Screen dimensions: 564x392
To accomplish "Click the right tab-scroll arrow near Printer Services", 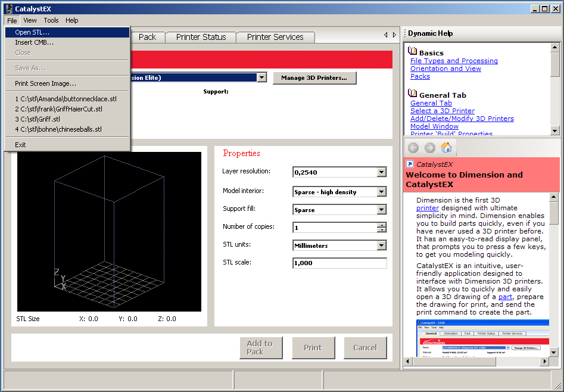I will pos(394,35).
